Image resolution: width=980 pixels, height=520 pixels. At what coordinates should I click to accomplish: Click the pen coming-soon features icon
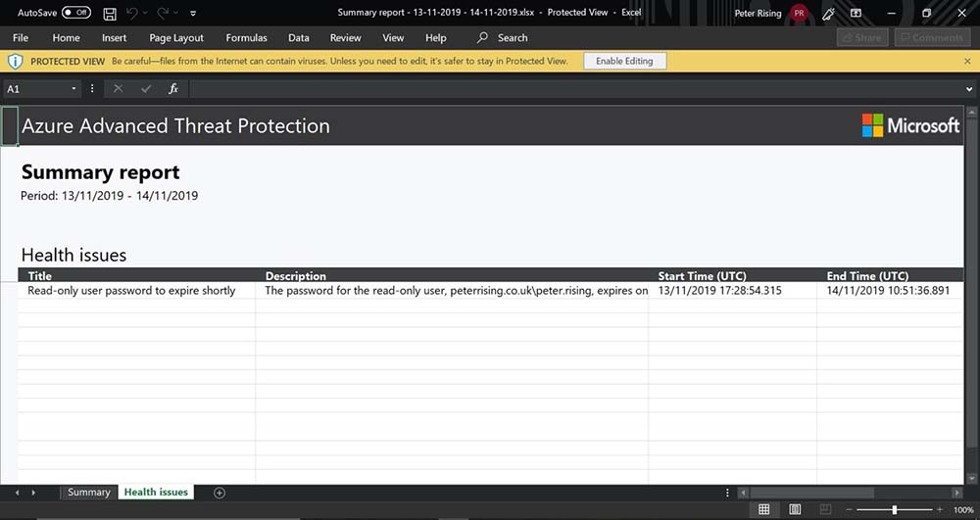tap(829, 13)
